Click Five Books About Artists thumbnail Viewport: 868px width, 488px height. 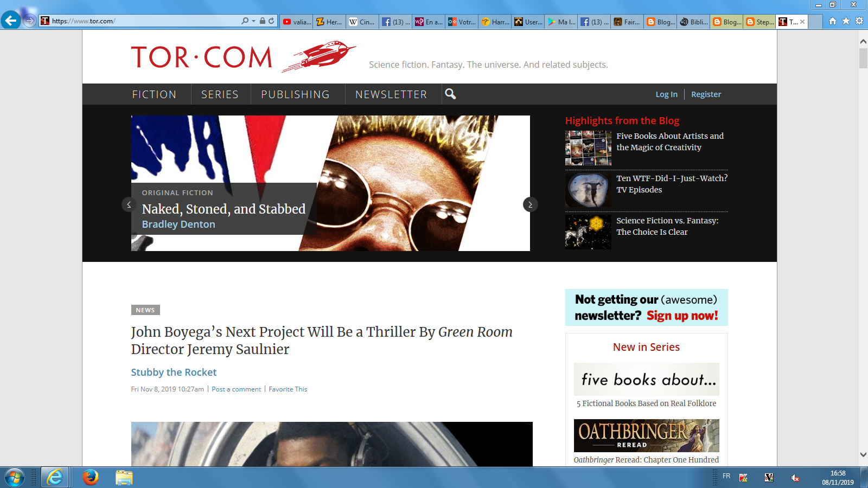point(588,148)
